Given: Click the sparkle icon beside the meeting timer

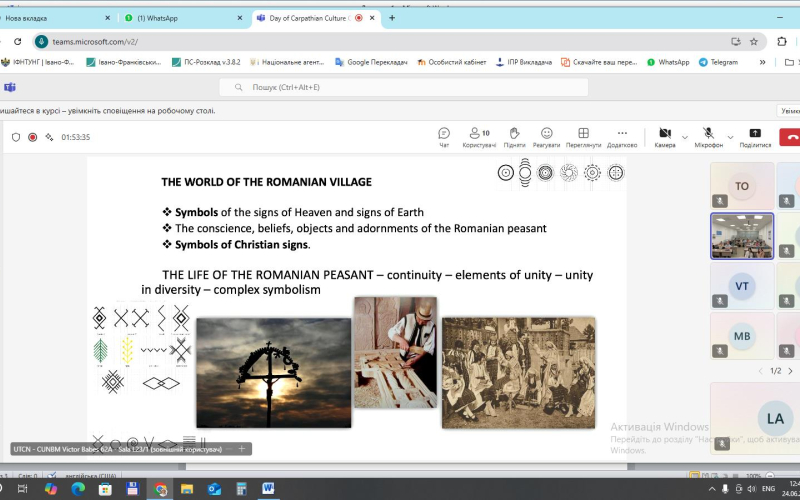Looking at the screenshot, I should (49, 137).
